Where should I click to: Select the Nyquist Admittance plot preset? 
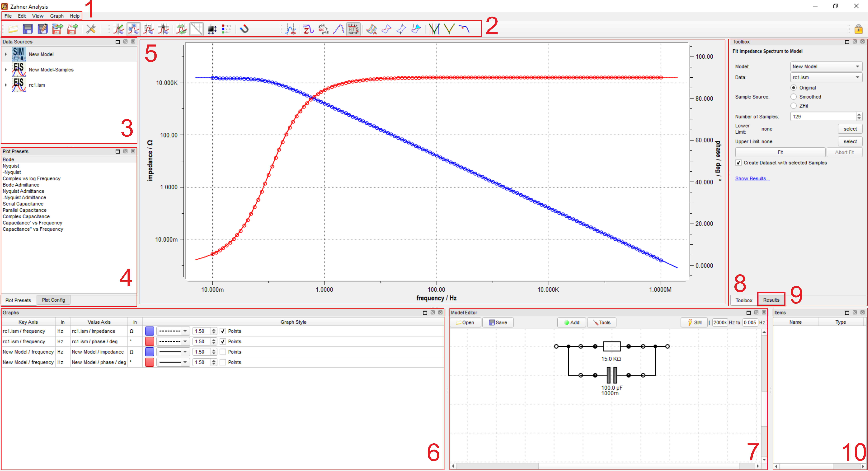[x=23, y=191]
